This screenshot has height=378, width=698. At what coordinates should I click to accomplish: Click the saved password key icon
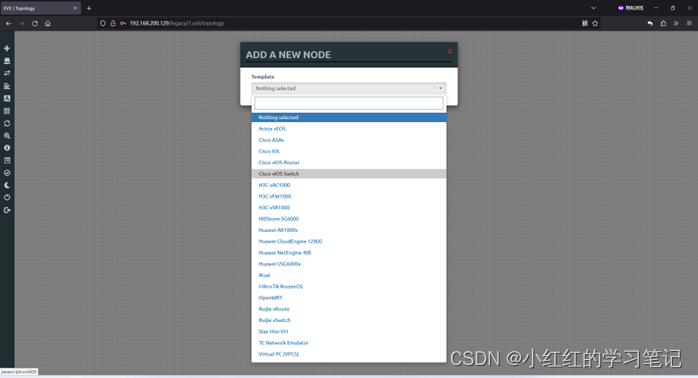(x=123, y=23)
